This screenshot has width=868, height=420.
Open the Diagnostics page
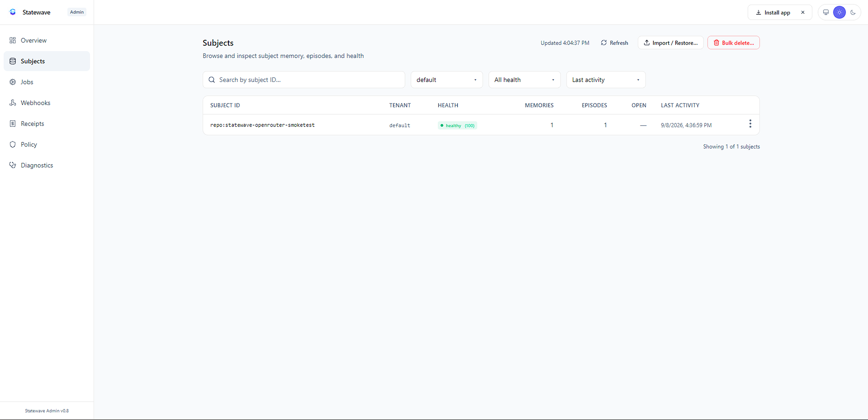point(47,165)
